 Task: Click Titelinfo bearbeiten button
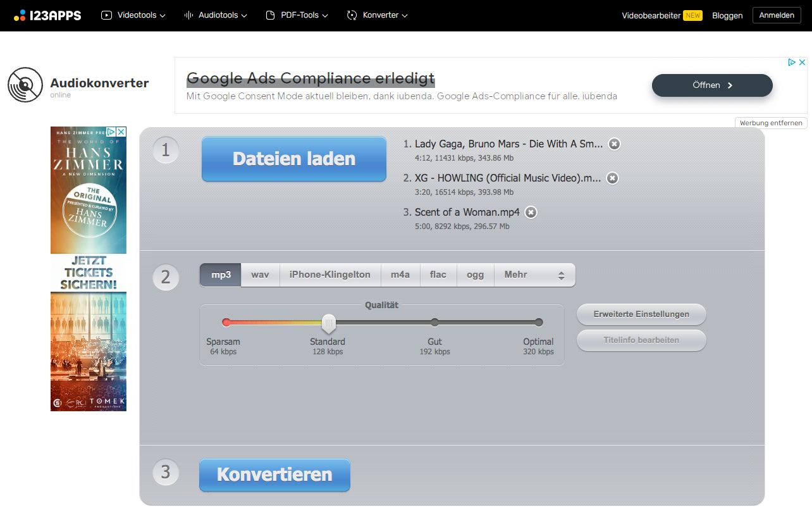[x=641, y=340]
